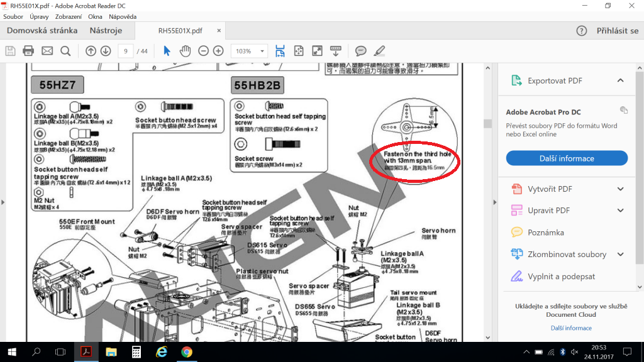Expand the Vytvořit PDF section
Screen dimensions: 644x362
click(x=620, y=189)
